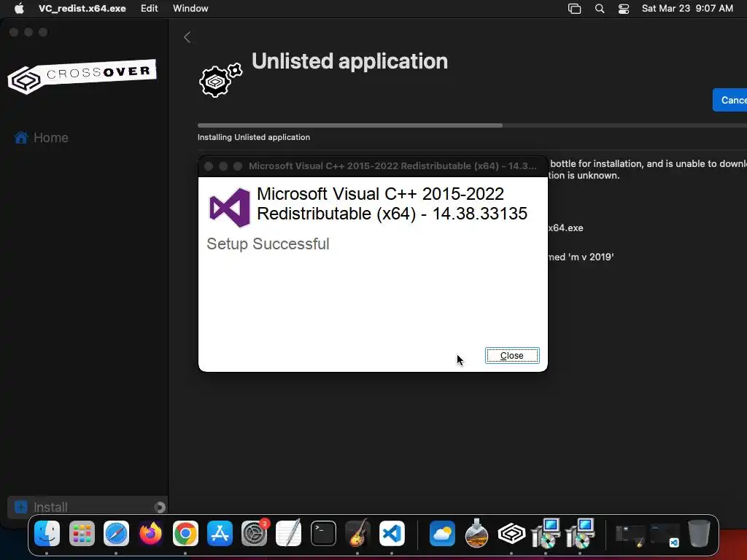
Task: Open System Settings from the Dock
Action: [254, 533]
